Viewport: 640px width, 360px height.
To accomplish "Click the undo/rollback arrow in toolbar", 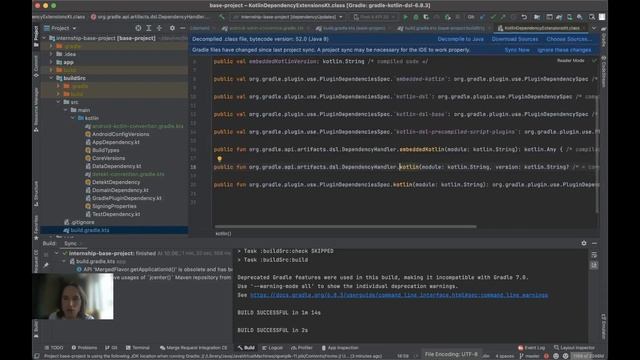I will pyautogui.click(x=524, y=17).
